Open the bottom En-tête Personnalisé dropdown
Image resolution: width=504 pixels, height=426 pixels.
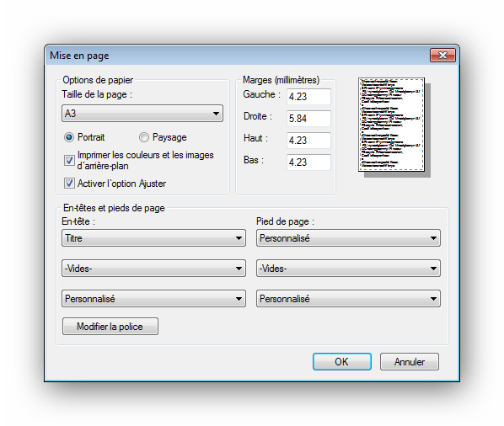[x=153, y=299]
